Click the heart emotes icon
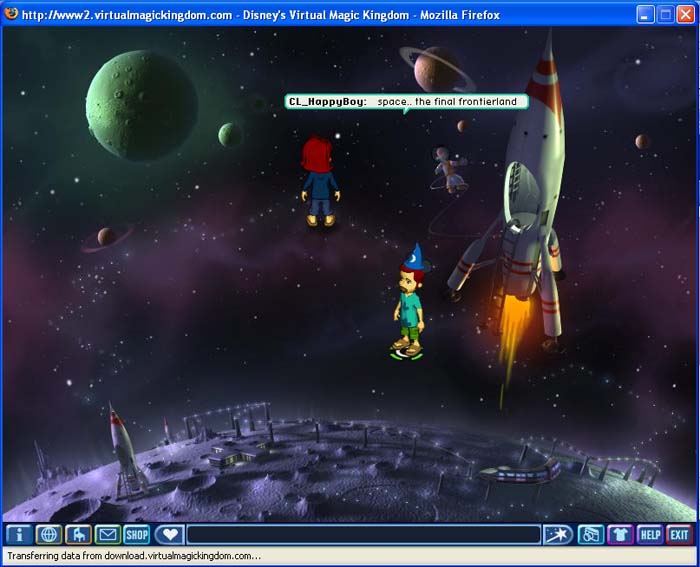 point(170,534)
